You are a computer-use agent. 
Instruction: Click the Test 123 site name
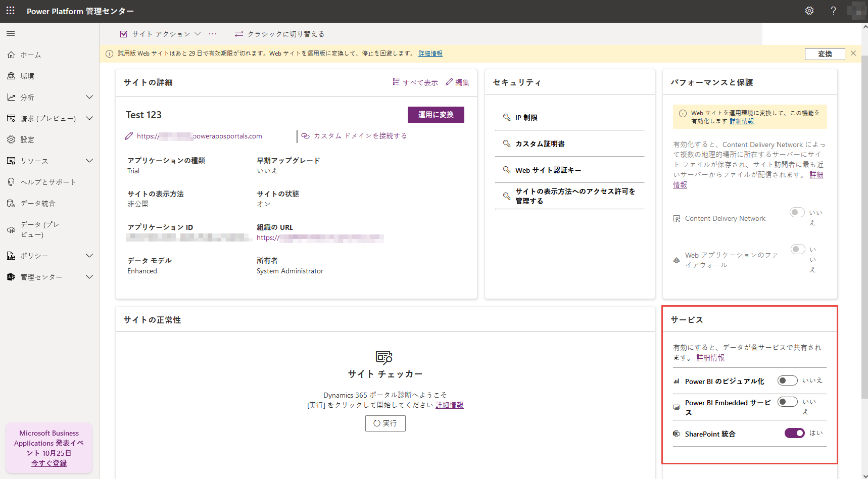(144, 115)
